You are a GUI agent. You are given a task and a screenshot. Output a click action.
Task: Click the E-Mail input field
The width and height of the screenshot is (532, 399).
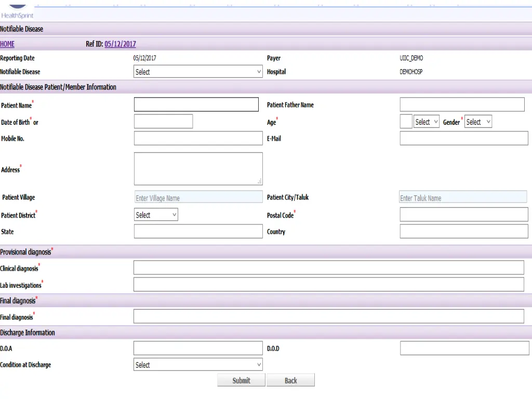point(464,138)
